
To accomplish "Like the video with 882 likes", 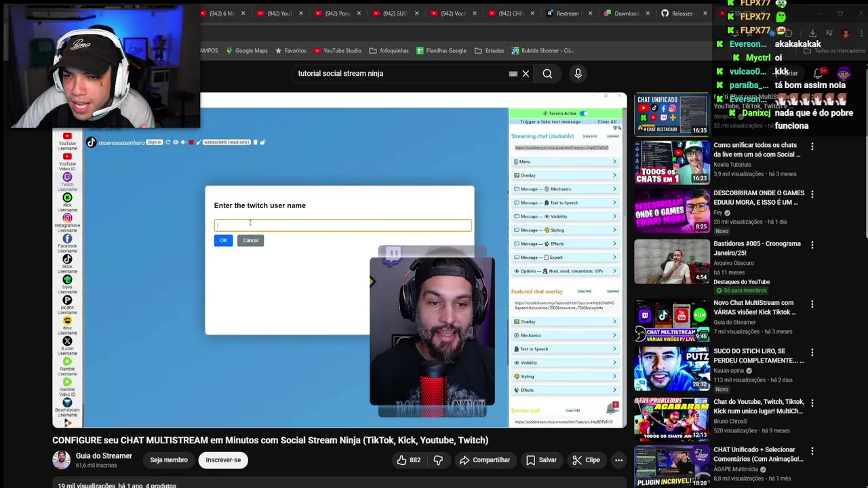I will pyautogui.click(x=408, y=460).
